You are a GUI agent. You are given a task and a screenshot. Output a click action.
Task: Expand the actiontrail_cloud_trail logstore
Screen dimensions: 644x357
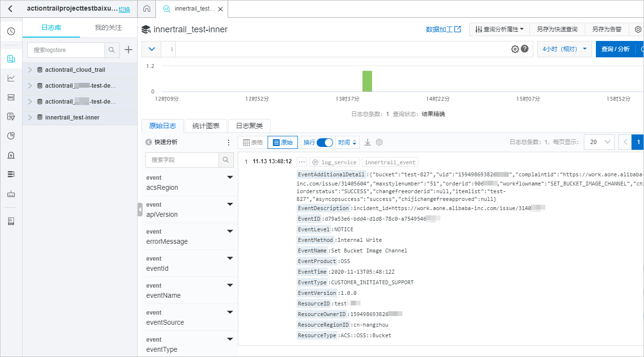(30, 70)
